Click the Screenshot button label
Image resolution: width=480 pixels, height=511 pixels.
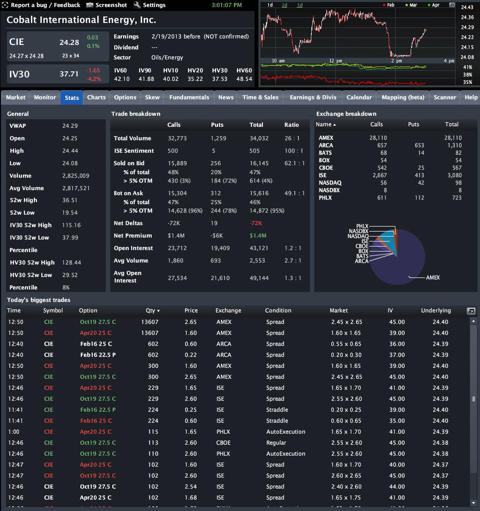[111, 5]
